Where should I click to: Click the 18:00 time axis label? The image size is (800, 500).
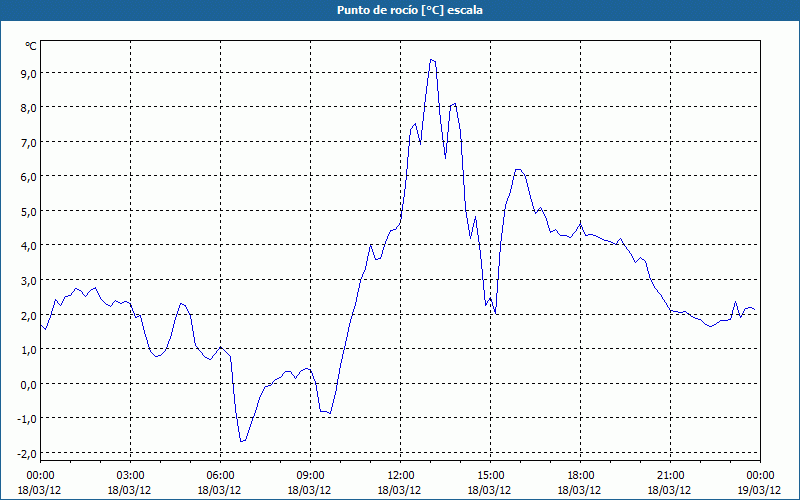click(x=580, y=476)
